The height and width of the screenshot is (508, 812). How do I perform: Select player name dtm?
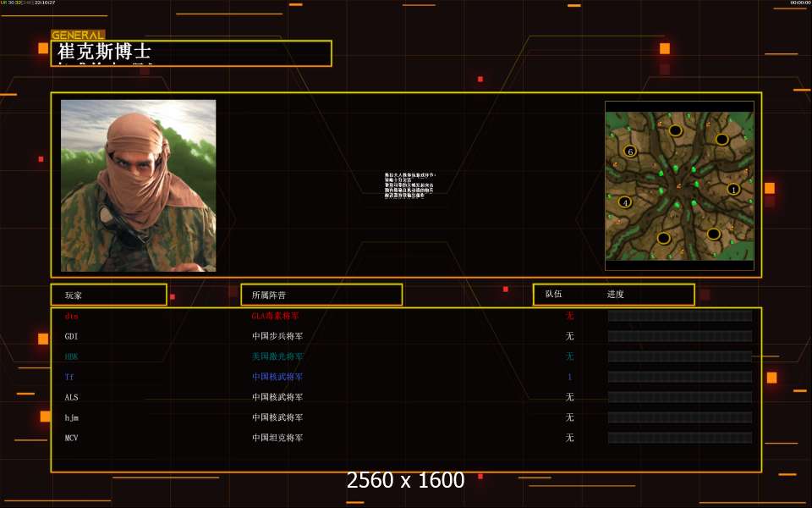click(x=71, y=316)
